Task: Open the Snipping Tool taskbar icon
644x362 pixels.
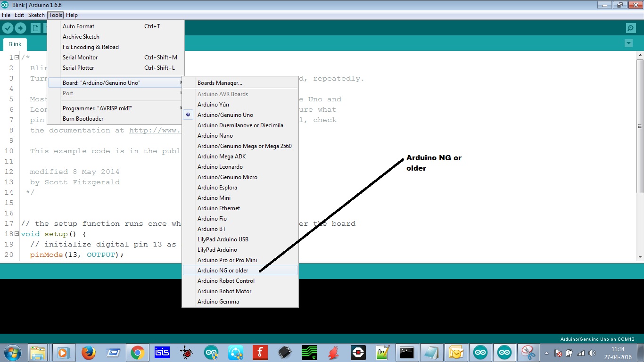Action: pyautogui.click(x=528, y=353)
